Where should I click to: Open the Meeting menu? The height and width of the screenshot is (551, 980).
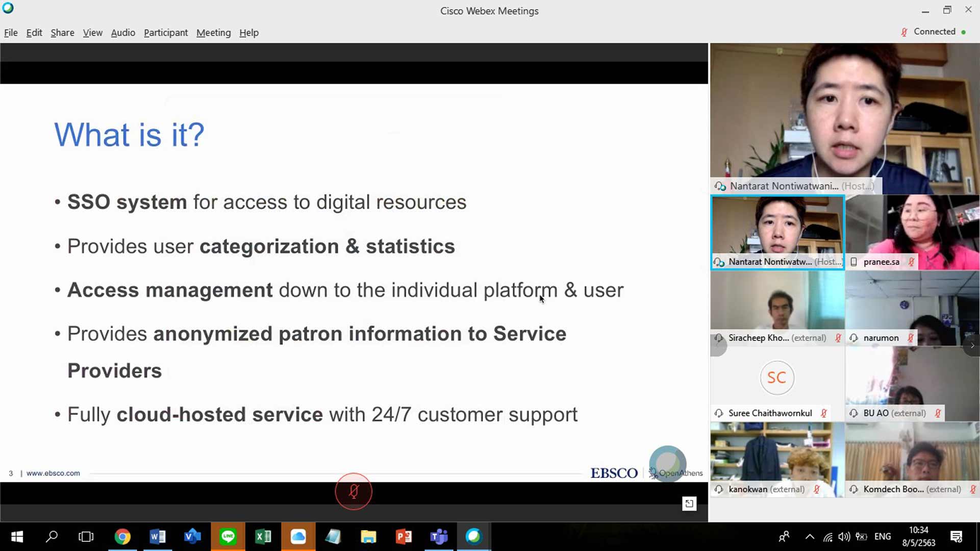213,33
